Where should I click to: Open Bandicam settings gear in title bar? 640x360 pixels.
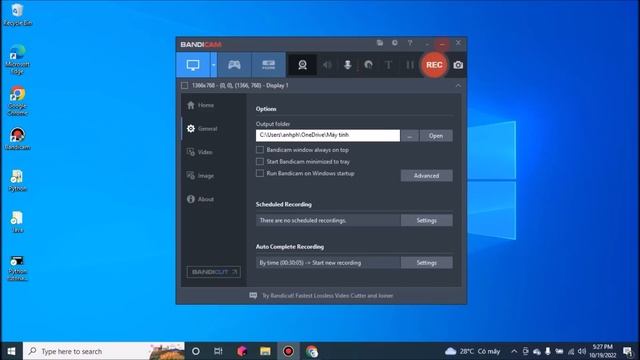(x=395, y=43)
